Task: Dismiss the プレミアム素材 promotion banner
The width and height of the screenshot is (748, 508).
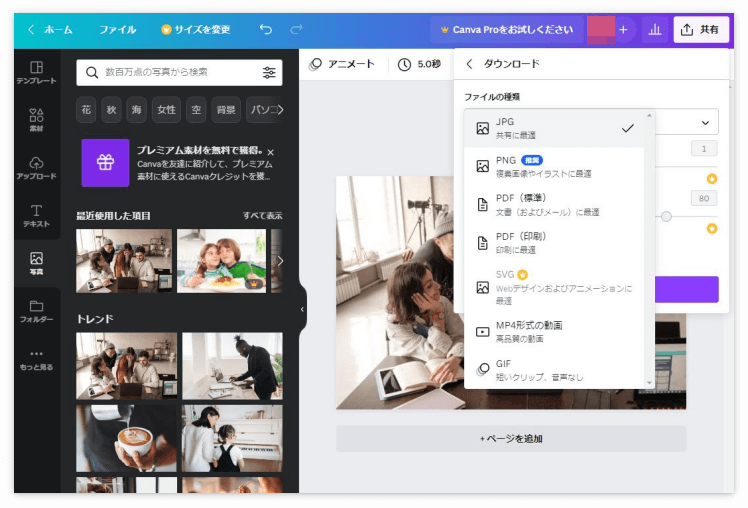Action: [270, 152]
